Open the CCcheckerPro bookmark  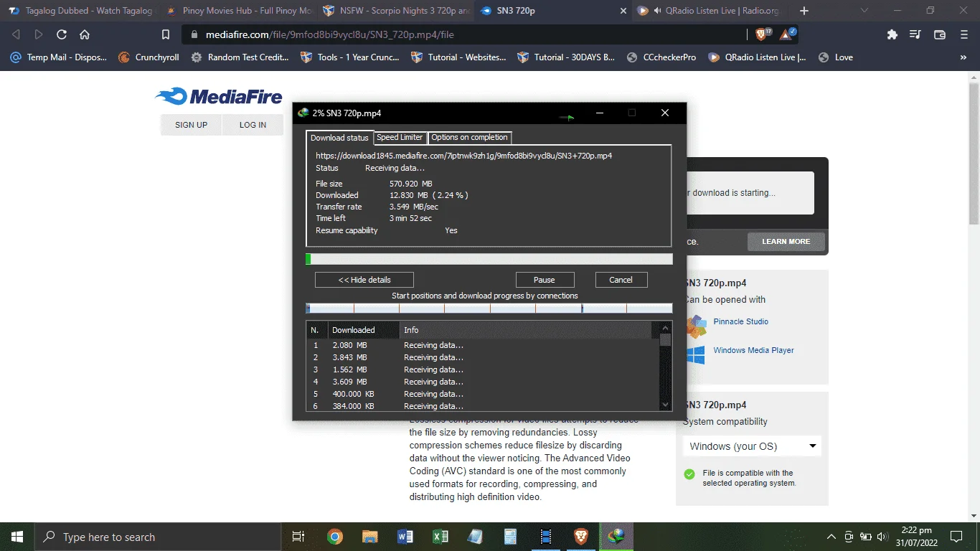point(661,57)
